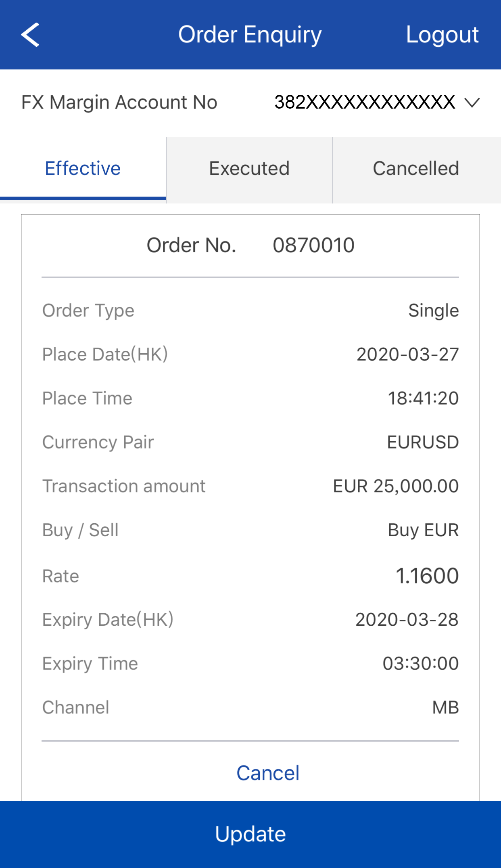Image resolution: width=501 pixels, height=868 pixels.
Task: Expand the account number chevron arrow
Action: tap(472, 103)
